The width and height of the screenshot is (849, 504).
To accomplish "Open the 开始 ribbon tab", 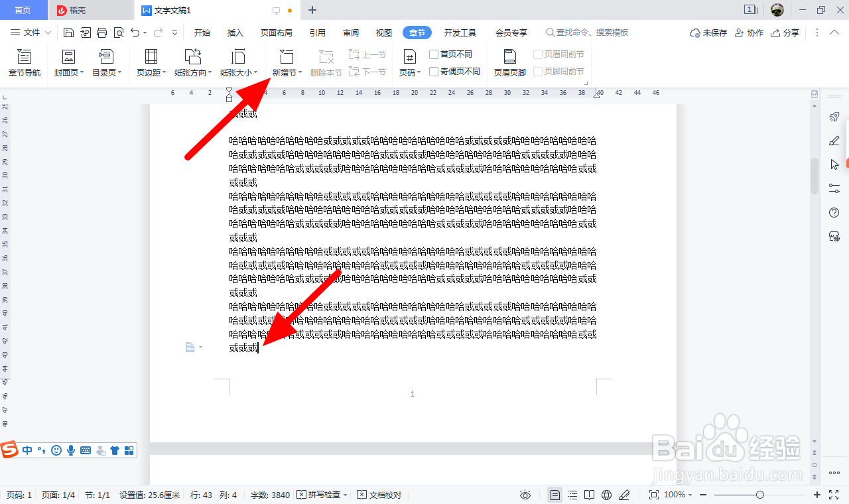I will click(202, 32).
